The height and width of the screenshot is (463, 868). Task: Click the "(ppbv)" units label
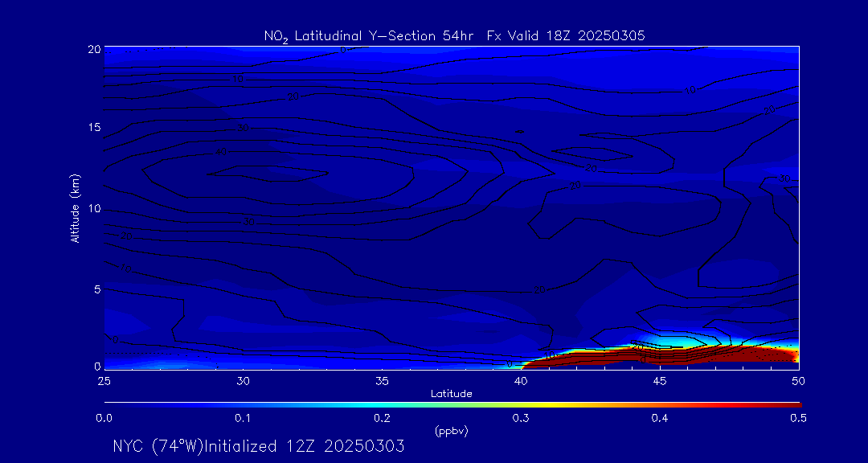451,432
